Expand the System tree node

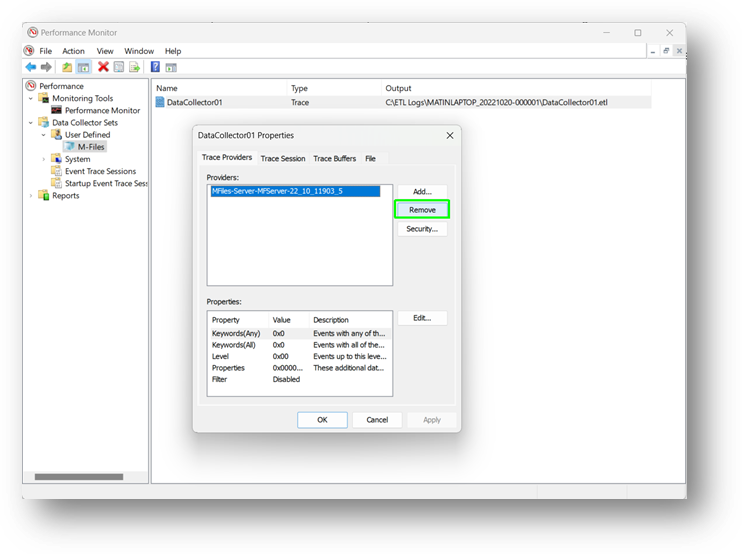[44, 159]
